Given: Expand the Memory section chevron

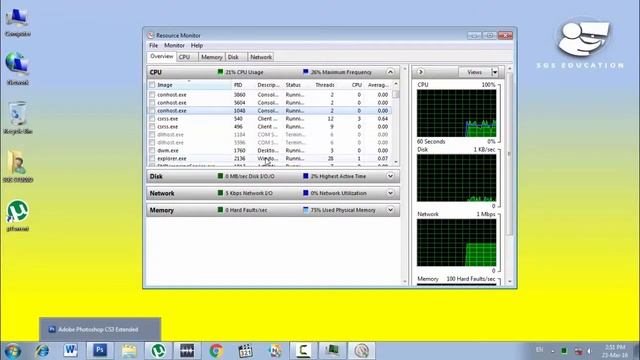Looking at the screenshot, I should pyautogui.click(x=390, y=210).
